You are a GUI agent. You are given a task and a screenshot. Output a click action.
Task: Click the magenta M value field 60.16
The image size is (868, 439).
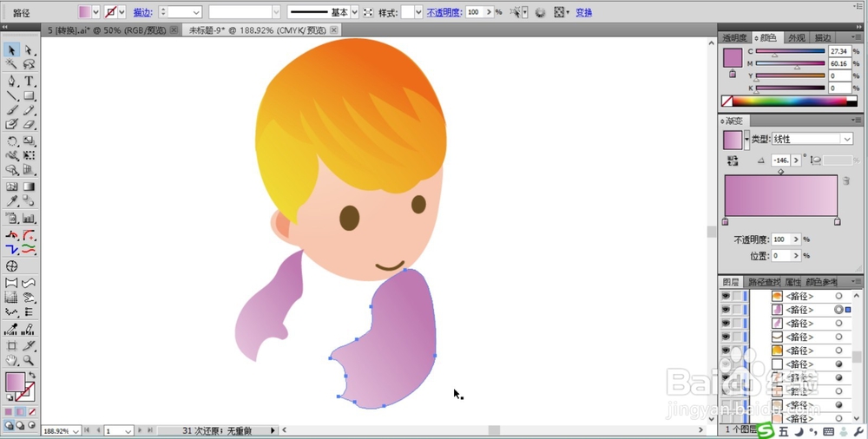[x=839, y=63]
